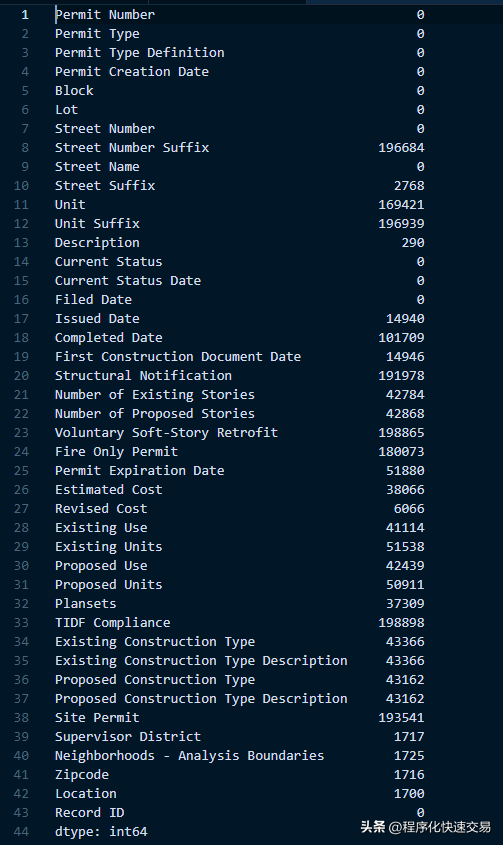
Task: Click line number 26 in gutter
Action: [x=21, y=489]
